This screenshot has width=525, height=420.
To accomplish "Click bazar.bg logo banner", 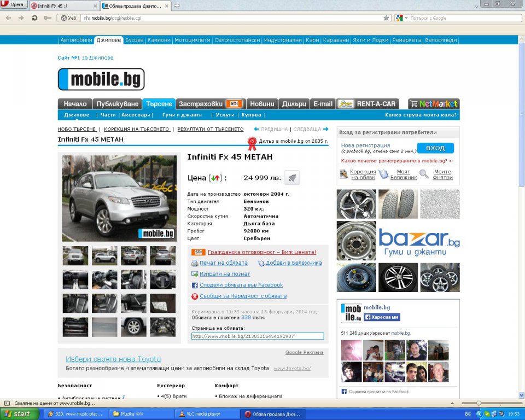I will pos(419,243).
